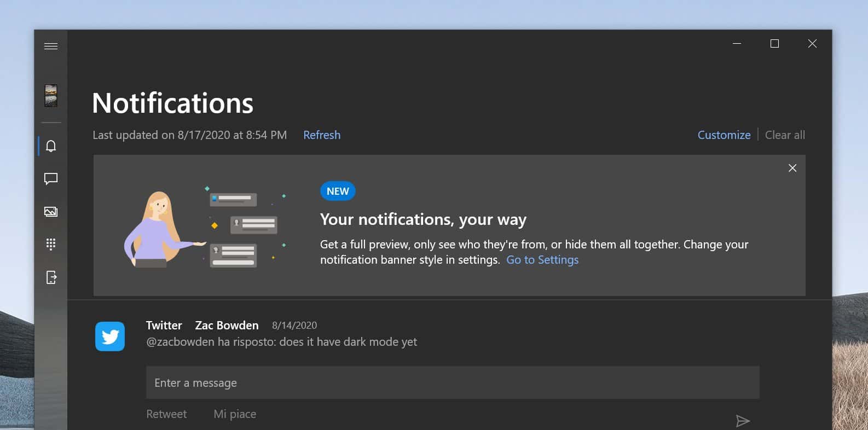Click the Mi piace action

pos(235,414)
